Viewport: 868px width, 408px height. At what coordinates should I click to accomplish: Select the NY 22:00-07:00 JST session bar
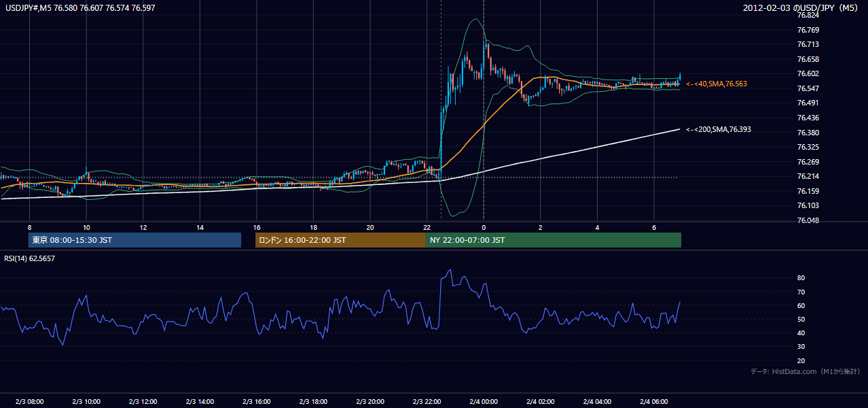point(554,240)
